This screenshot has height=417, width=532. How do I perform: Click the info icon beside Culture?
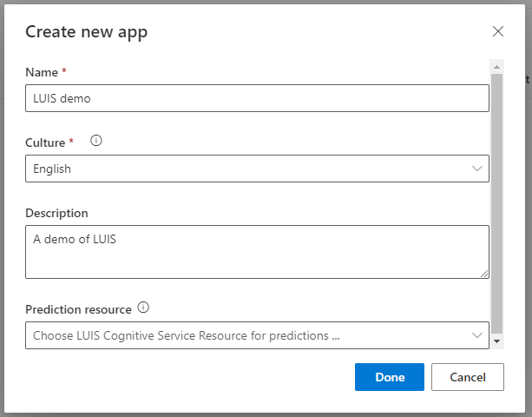coord(96,141)
